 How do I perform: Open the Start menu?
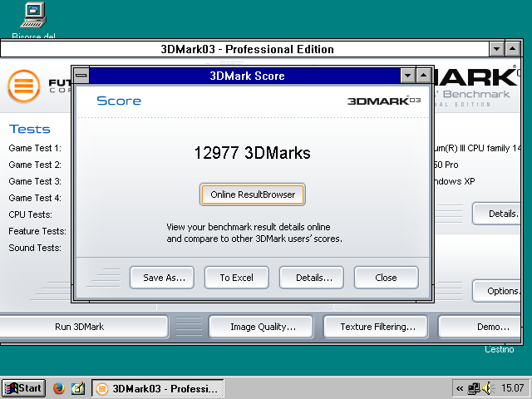(23, 388)
